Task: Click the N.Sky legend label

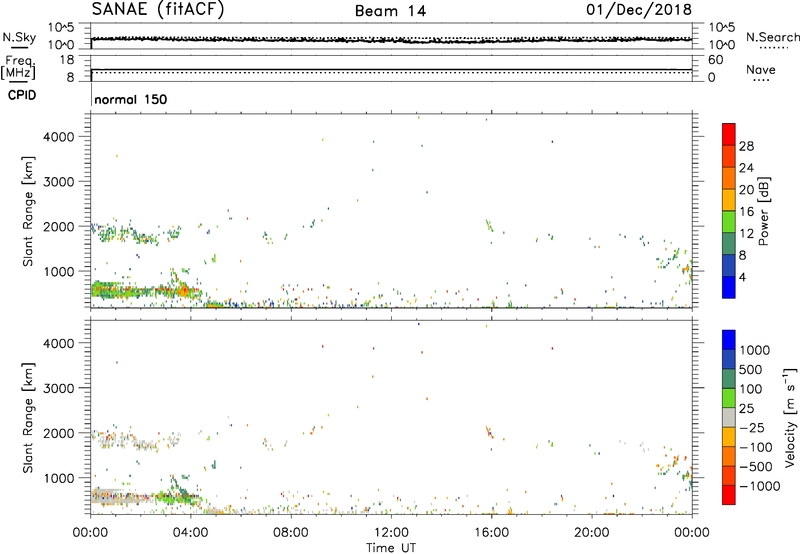Action: tap(19, 37)
